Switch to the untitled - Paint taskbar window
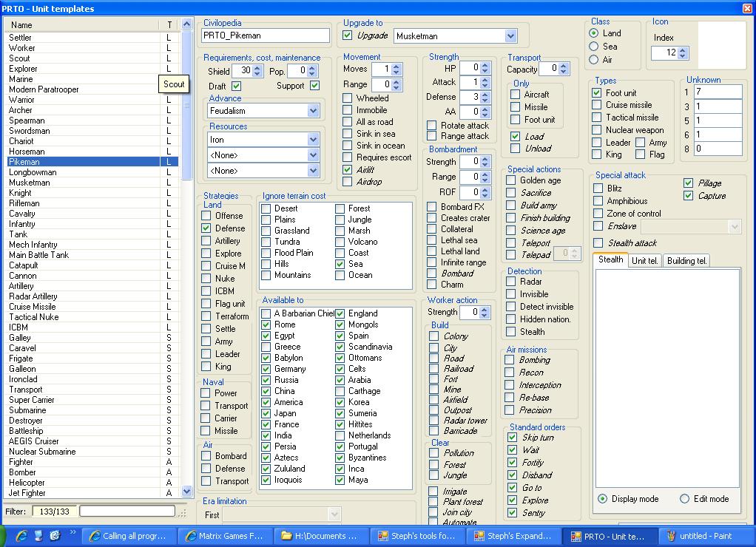 coord(706,536)
